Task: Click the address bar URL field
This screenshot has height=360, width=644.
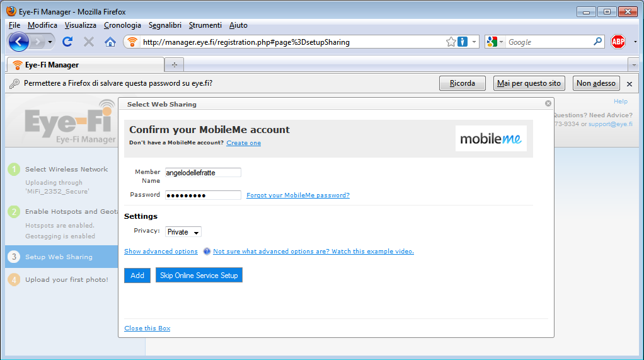Action: [293, 42]
